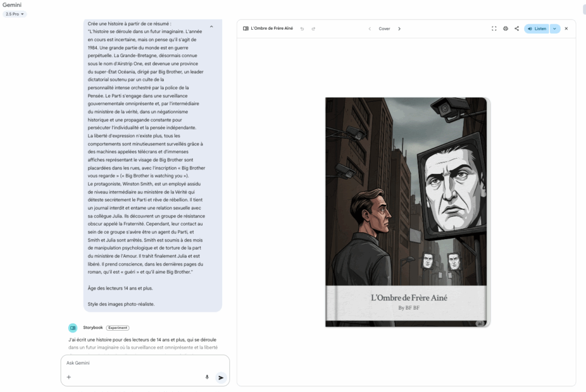Go to the next storybook page
The height and width of the screenshot is (392, 586).
click(399, 28)
